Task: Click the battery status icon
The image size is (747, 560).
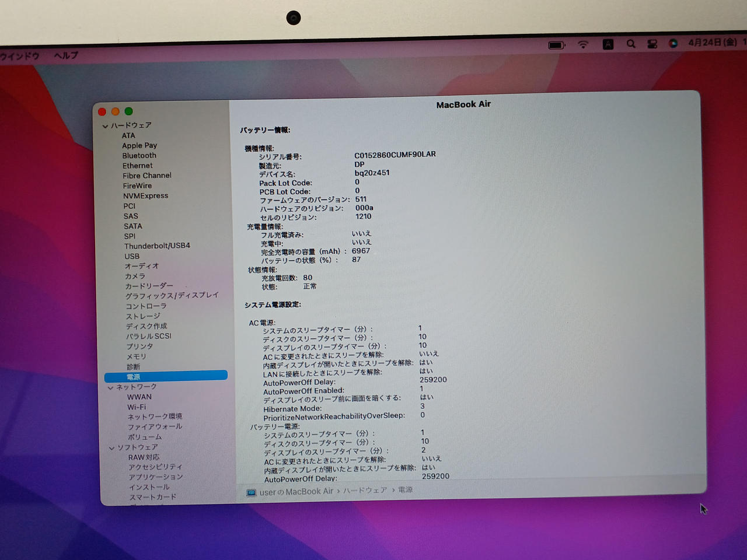Action: tap(557, 45)
